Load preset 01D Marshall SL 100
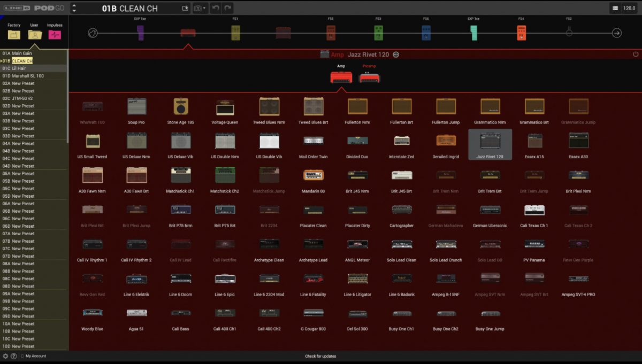642x364 pixels. coord(34,76)
